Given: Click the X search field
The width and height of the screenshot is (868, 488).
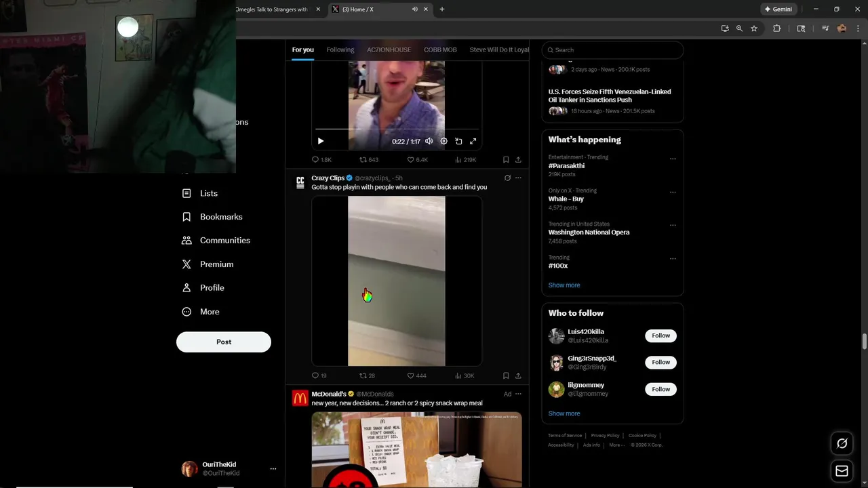Looking at the screenshot, I should 612,49.
